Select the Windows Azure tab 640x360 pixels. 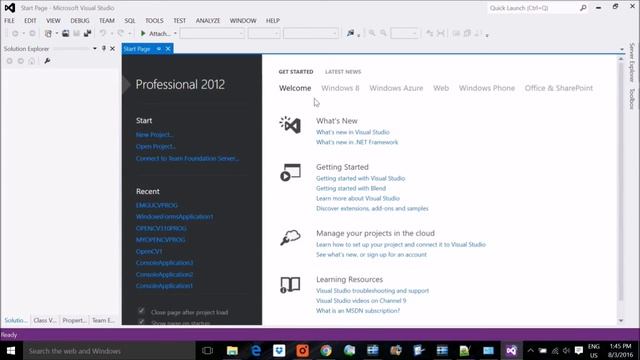point(396,88)
